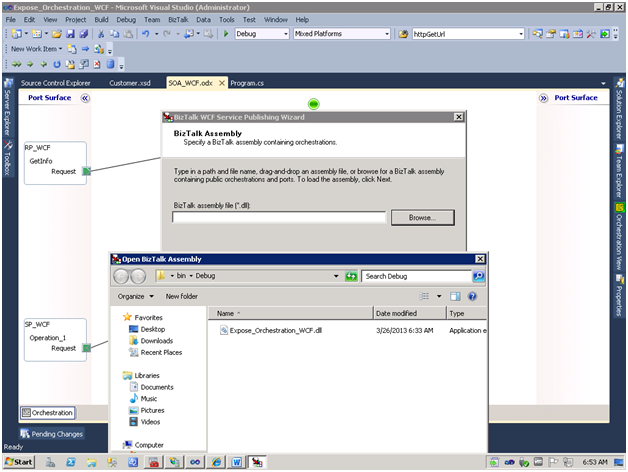Select Computer in navigation pane
Screen dimensions: 628x472
(x=143, y=445)
